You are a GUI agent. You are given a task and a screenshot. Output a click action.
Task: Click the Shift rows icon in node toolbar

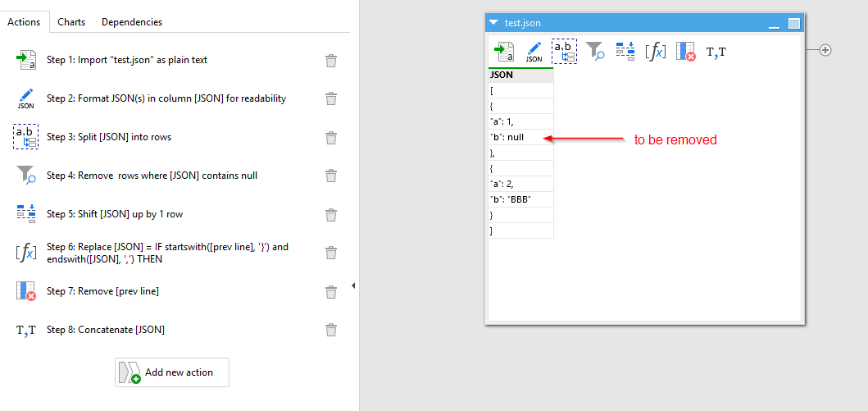coord(625,51)
